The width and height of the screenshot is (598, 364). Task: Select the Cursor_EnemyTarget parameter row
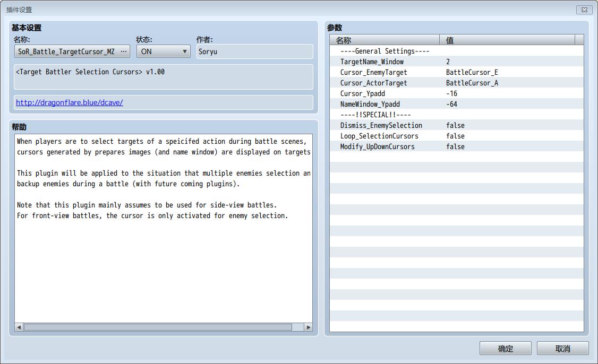(457, 72)
